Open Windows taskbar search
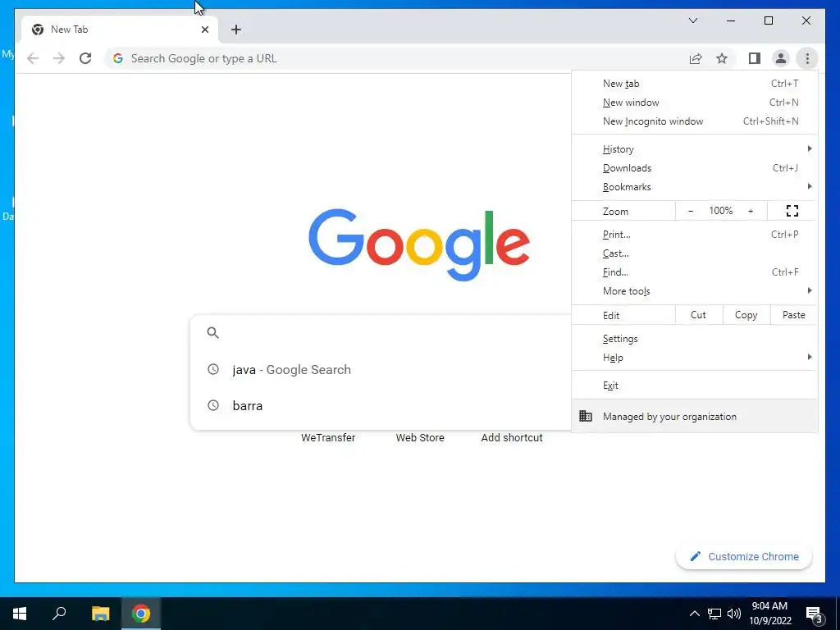 59,614
